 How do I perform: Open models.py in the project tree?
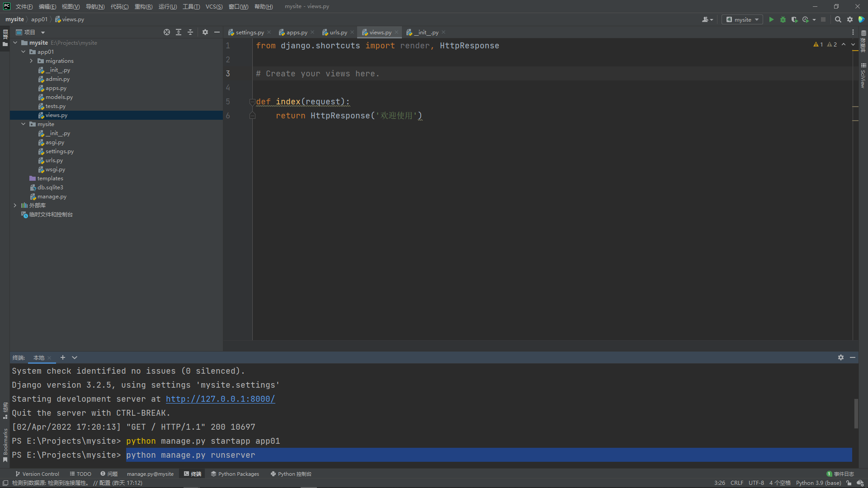tap(59, 97)
